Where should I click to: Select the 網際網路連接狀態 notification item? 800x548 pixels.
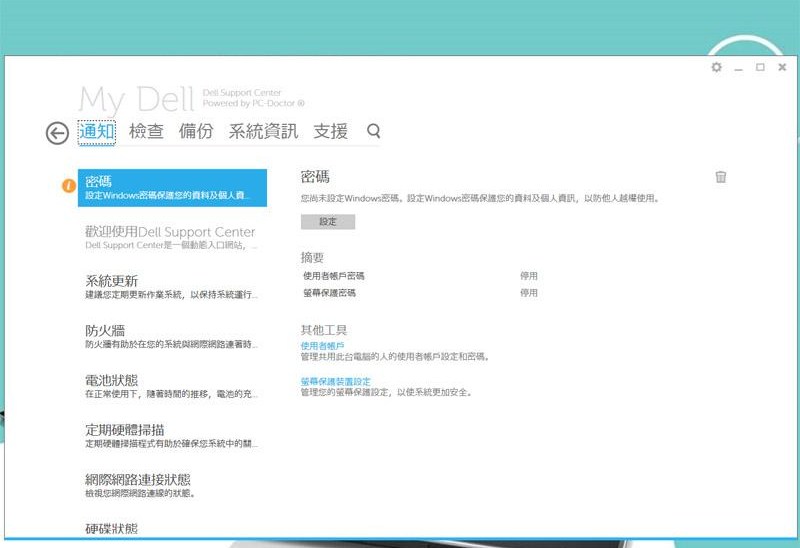[x=172, y=485]
